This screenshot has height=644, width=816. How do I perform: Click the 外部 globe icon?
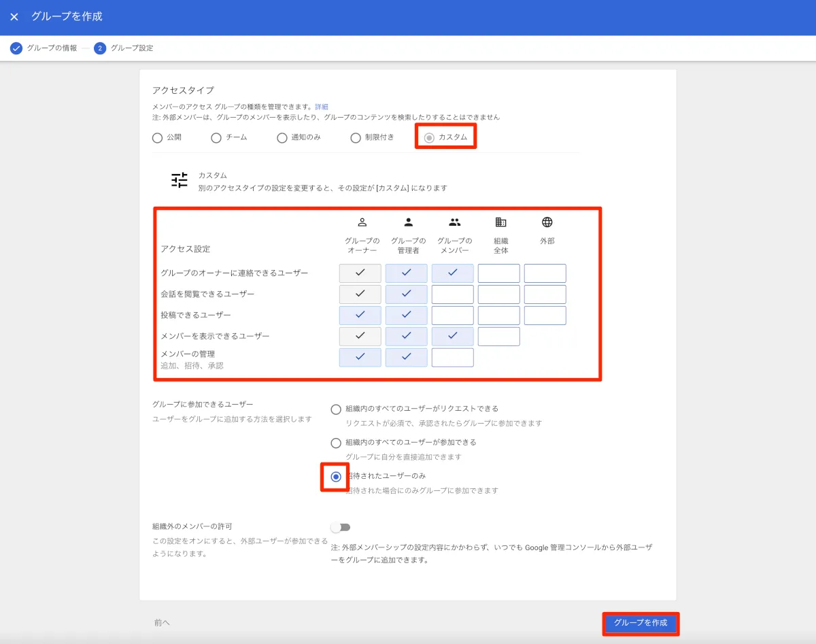(x=547, y=222)
